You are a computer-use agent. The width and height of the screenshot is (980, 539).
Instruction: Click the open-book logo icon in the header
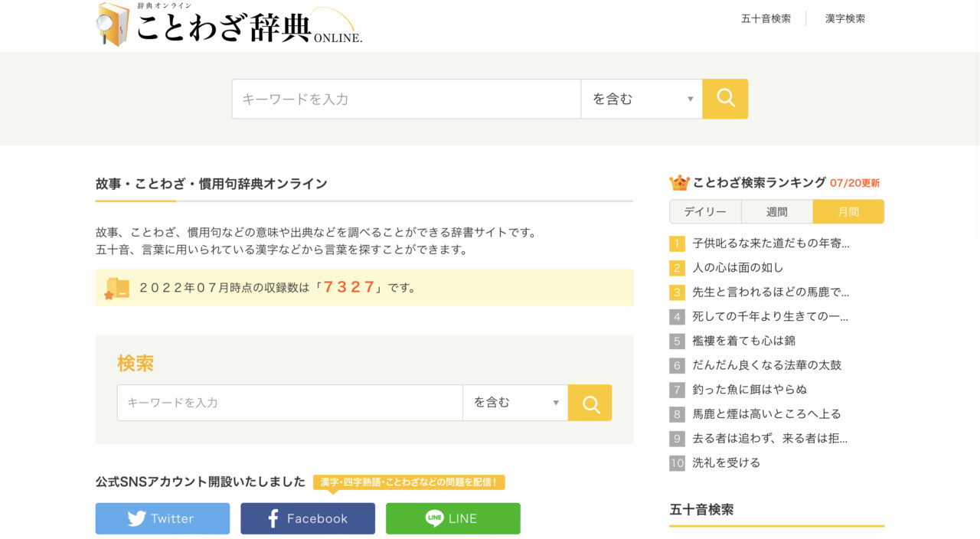coord(112,26)
